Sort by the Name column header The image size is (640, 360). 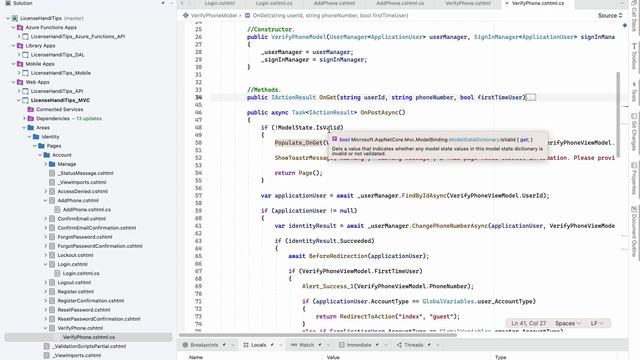[196, 357]
